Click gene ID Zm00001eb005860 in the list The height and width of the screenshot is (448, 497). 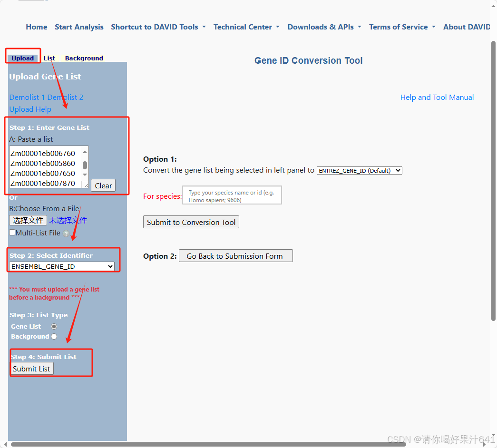tap(43, 164)
